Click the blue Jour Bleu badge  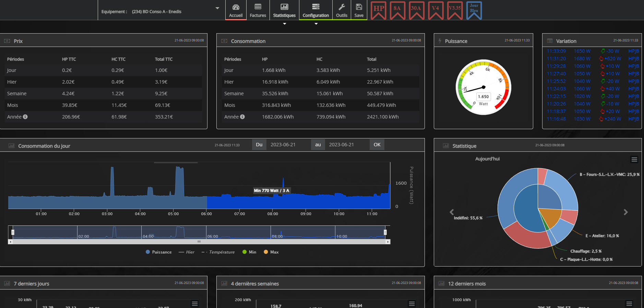click(474, 10)
